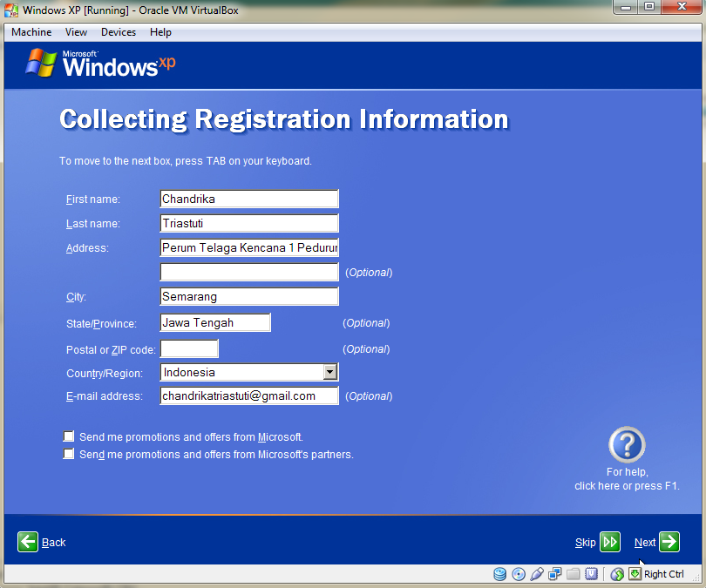Open help via the question mark icon
The image size is (706, 588).
(627, 444)
